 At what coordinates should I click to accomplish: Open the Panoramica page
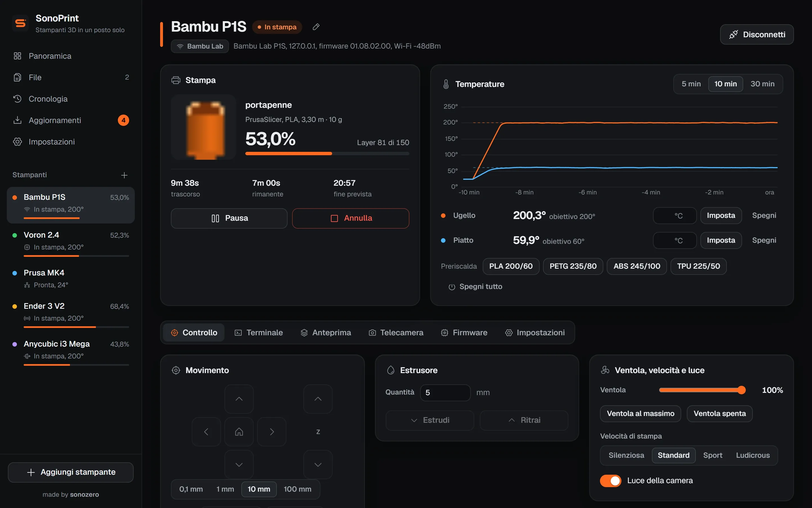tap(71, 56)
